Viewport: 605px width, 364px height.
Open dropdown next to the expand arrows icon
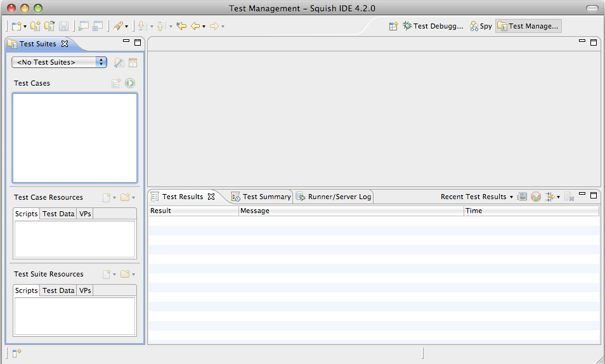coord(558,197)
